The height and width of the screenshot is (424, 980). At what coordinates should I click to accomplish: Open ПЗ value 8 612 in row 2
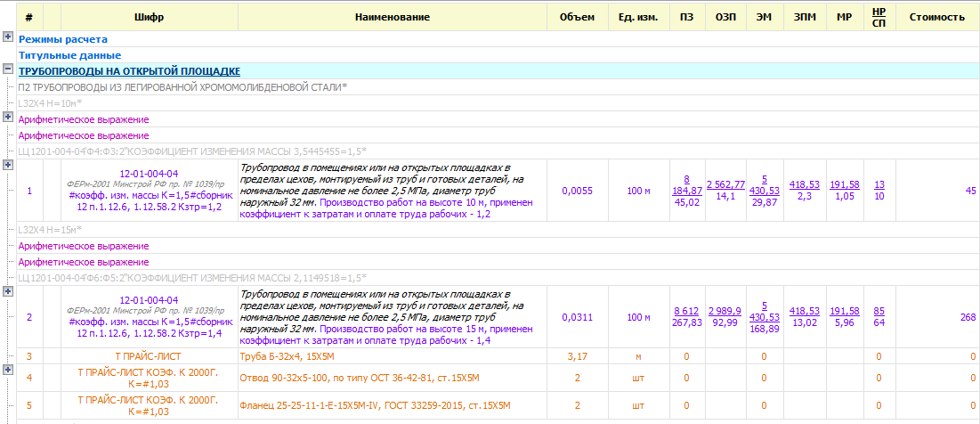coord(686,311)
